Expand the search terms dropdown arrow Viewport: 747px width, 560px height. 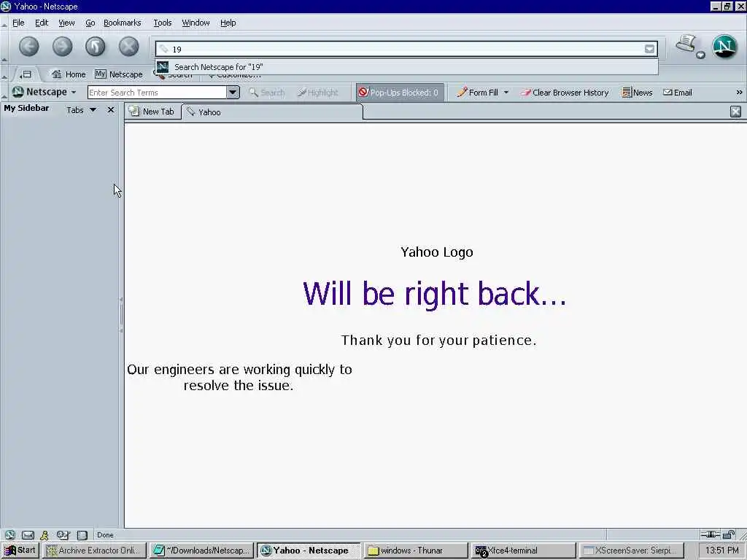pyautogui.click(x=233, y=93)
